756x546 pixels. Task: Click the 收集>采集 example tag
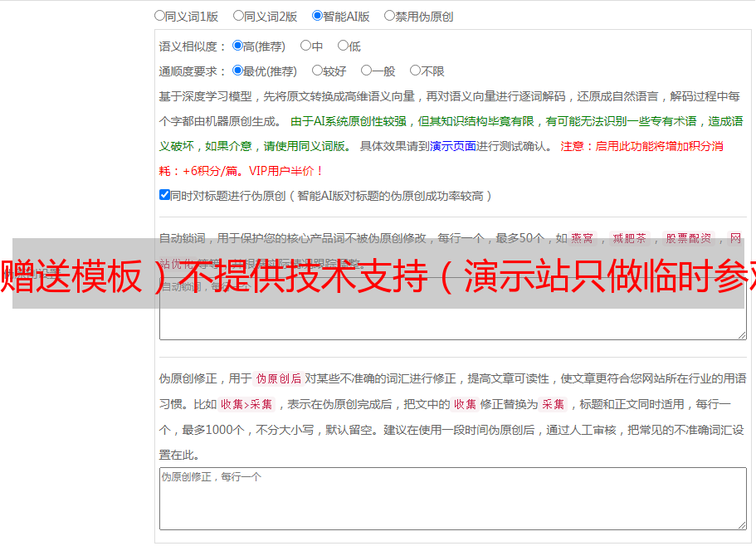246,404
